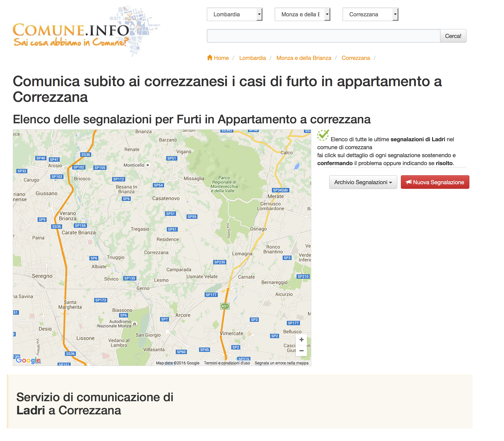This screenshot has height=441, width=504.
Task: Navigate to Monza e della Brianza via breadcrumb
Action: pyautogui.click(x=304, y=58)
